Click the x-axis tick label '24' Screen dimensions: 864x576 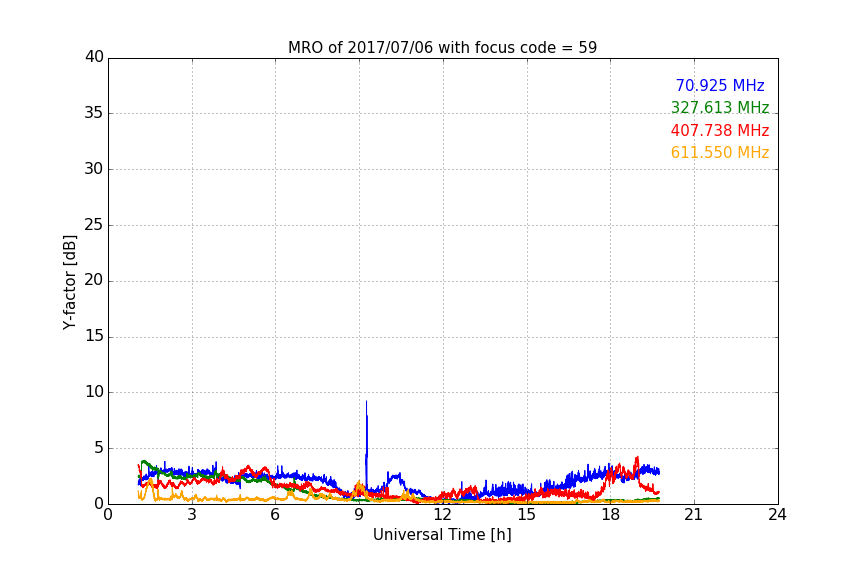click(777, 515)
